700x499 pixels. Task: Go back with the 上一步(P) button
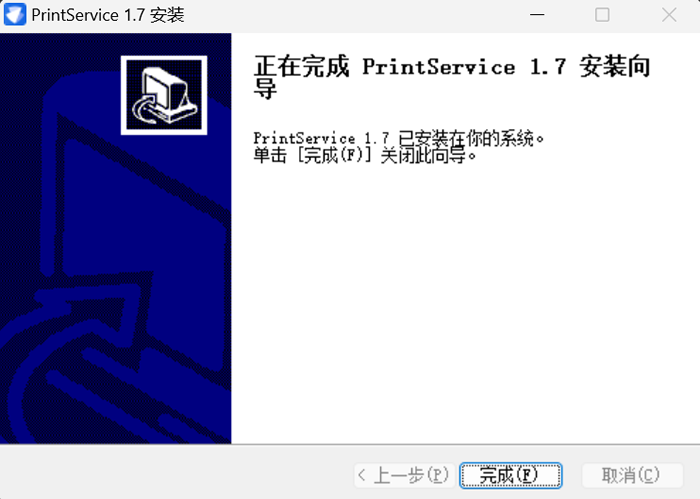pyautogui.click(x=404, y=475)
